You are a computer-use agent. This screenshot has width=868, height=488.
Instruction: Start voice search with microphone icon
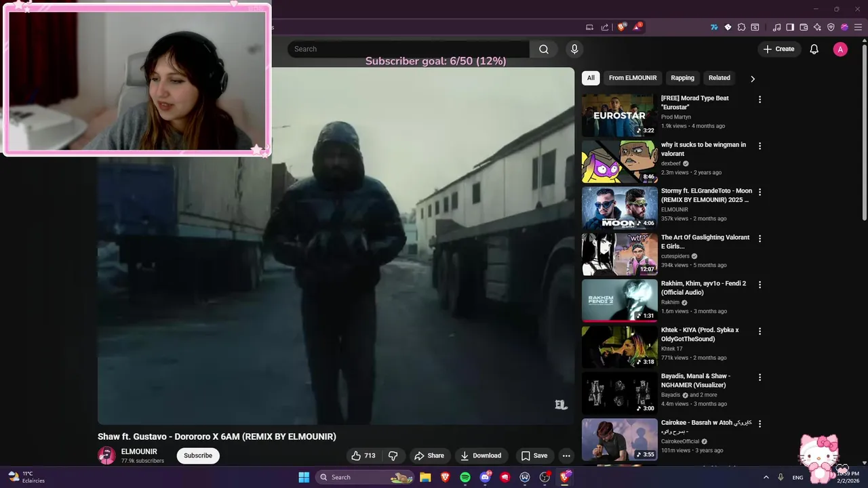coord(574,49)
